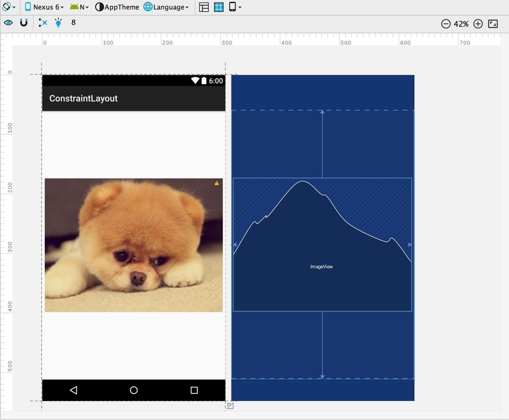This screenshot has height=420, width=509.
Task: Open the Android N API version dropdown
Action: pos(80,7)
